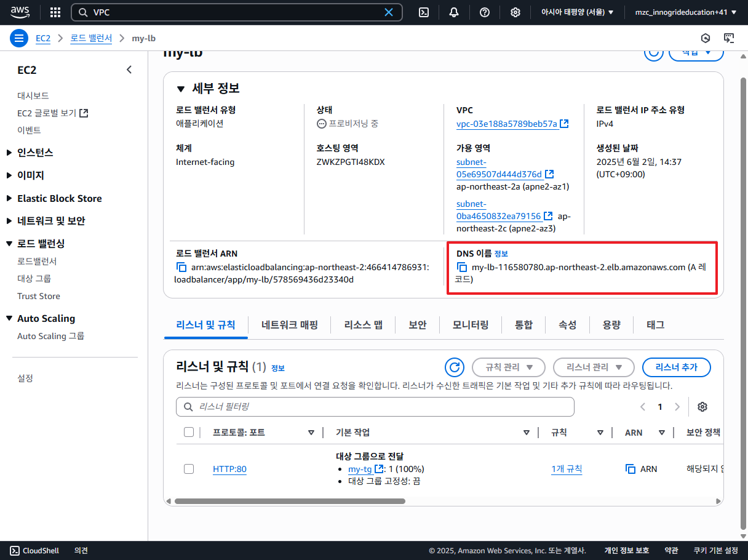Click 리스너 추가 button
This screenshot has height=560, width=748.
[x=677, y=367]
